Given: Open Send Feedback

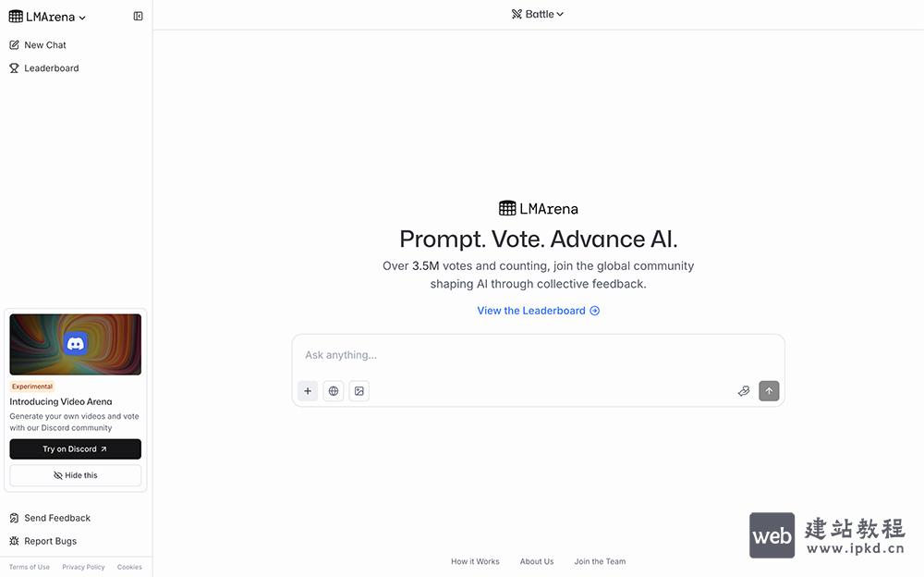Looking at the screenshot, I should 51,518.
